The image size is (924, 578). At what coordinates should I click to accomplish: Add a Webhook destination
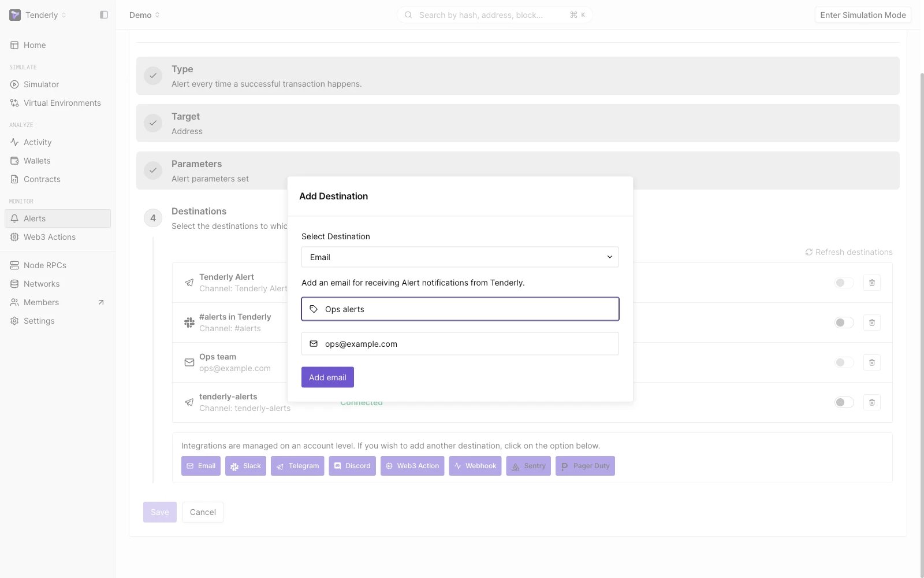click(475, 466)
